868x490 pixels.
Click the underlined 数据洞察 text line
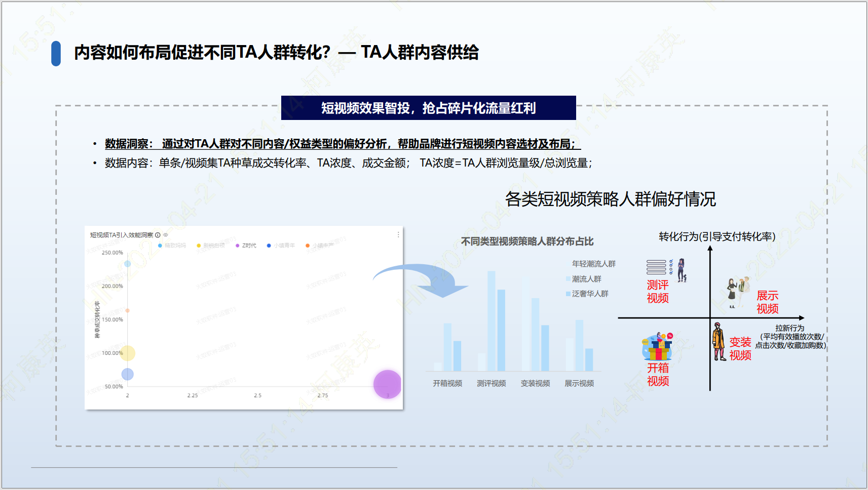point(343,144)
